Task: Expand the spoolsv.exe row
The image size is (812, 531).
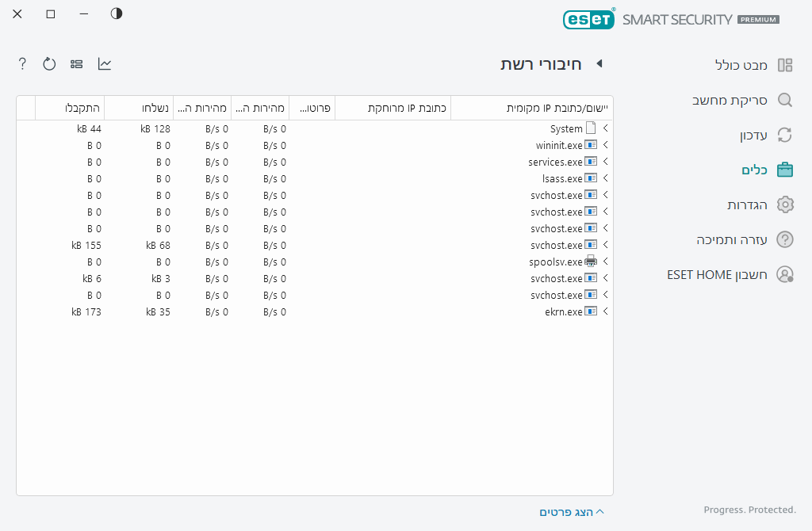Action: click(x=606, y=262)
